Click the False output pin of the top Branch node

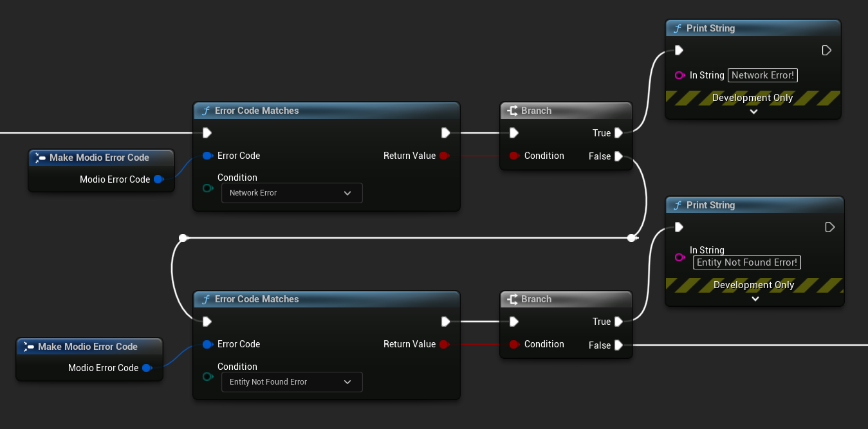[x=618, y=156]
